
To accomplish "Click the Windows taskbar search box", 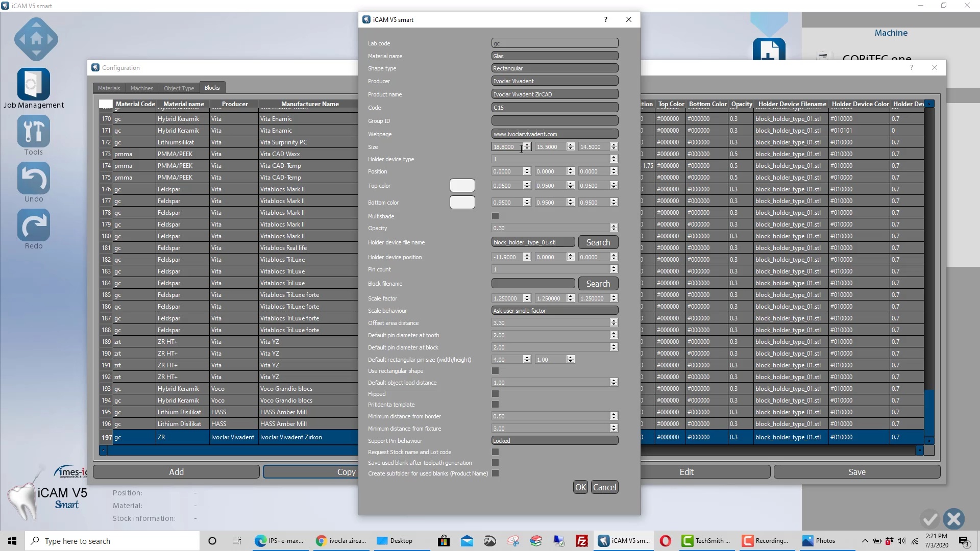I will tap(112, 541).
